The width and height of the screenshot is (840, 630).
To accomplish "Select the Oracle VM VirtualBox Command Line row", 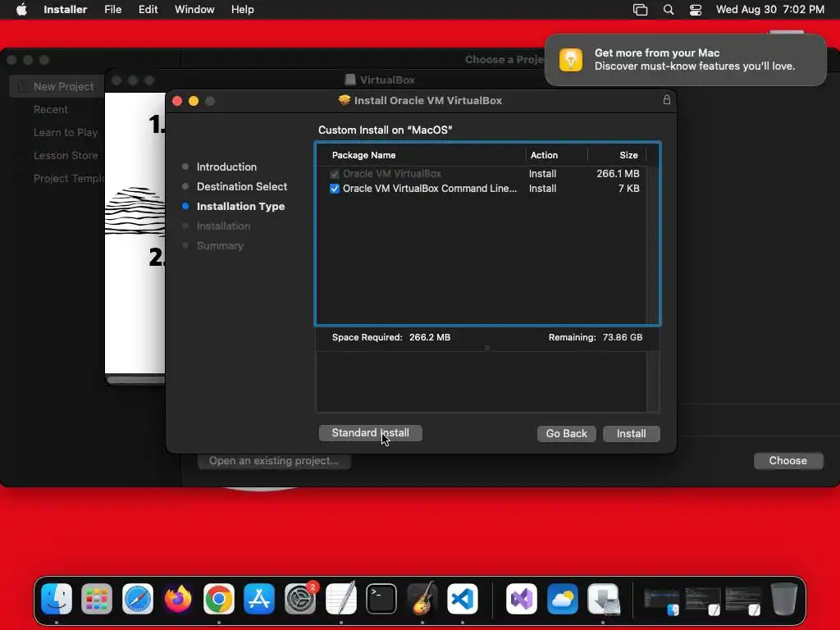I will [x=481, y=189].
